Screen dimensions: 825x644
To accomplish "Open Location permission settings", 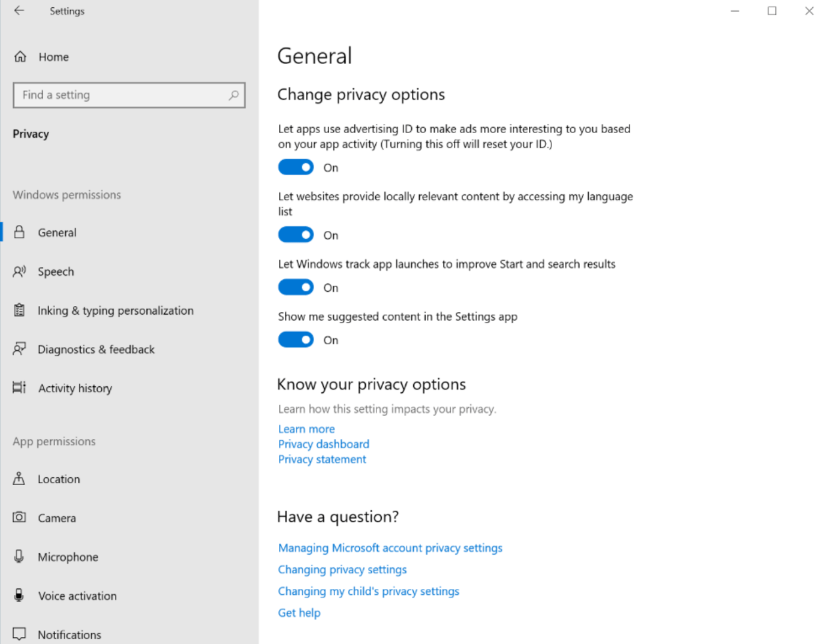I will [x=19, y=479].
